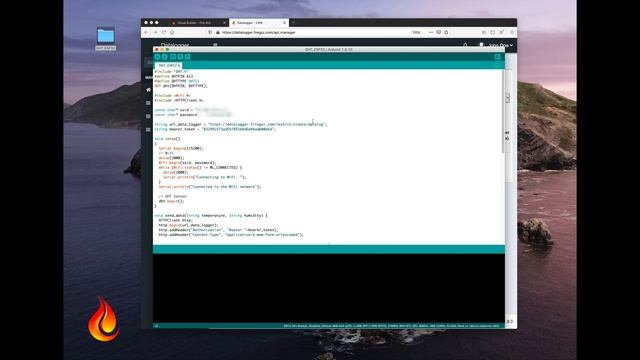Create a new sketch with New icon
The image size is (640, 360).
173,57
